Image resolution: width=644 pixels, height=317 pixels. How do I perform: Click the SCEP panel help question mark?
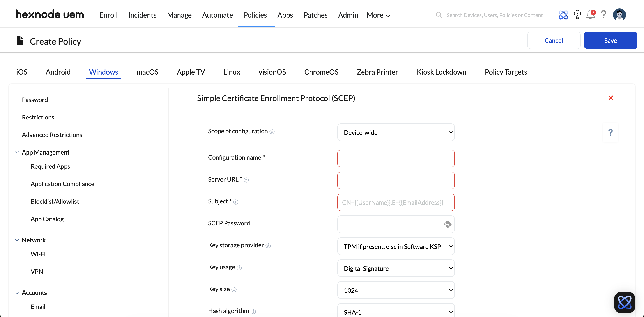pos(610,132)
